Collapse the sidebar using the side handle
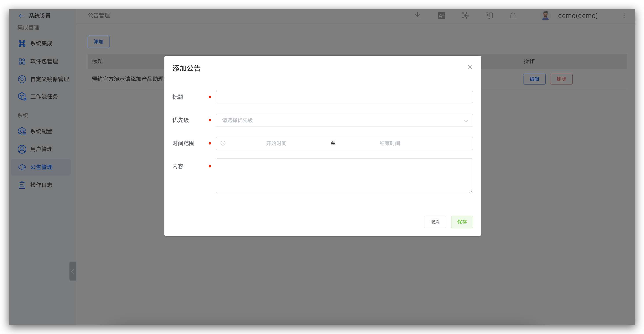The height and width of the screenshot is (334, 644). [73, 271]
